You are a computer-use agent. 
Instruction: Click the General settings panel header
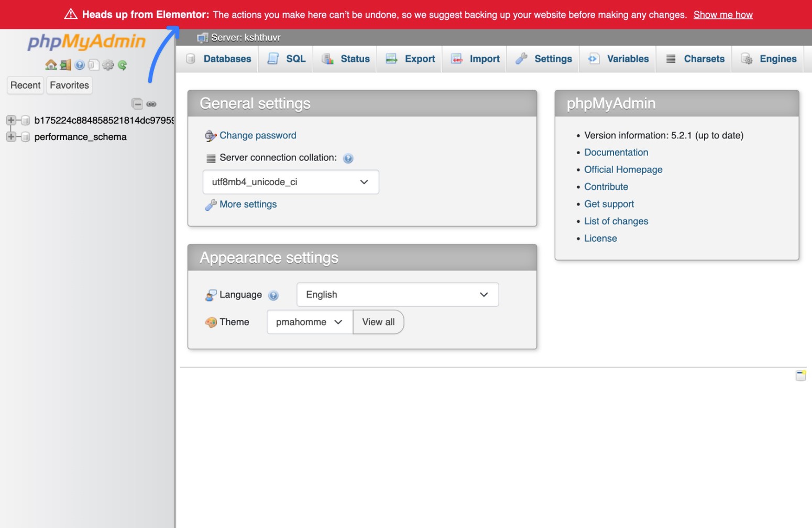coord(362,104)
